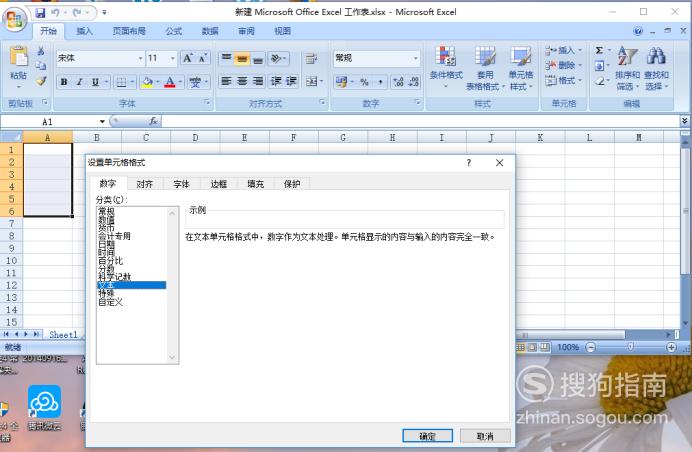This screenshot has width=692, height=452.
Task: Open Format as Table gallery
Action: 485,68
